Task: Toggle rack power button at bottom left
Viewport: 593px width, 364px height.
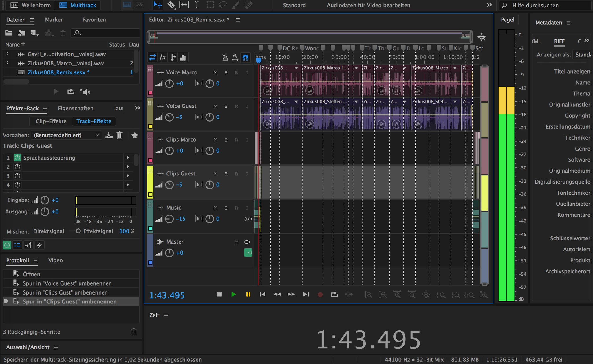Action: (x=7, y=245)
